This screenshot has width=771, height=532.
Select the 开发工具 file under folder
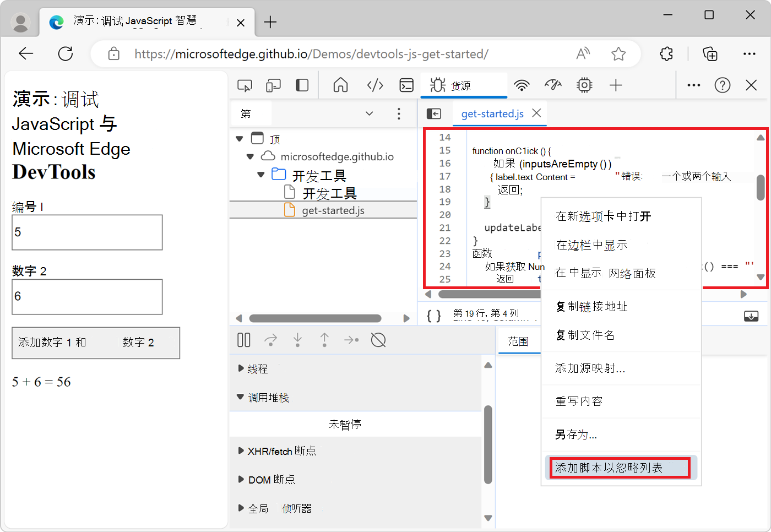pyautogui.click(x=323, y=193)
